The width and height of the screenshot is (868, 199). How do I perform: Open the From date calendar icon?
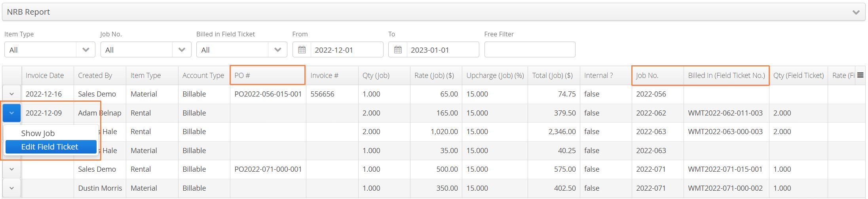302,50
